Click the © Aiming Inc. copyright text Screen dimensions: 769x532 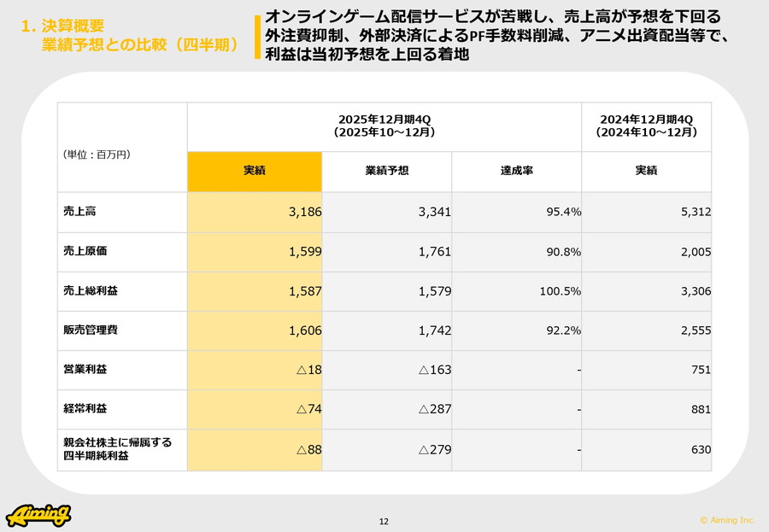click(x=727, y=519)
